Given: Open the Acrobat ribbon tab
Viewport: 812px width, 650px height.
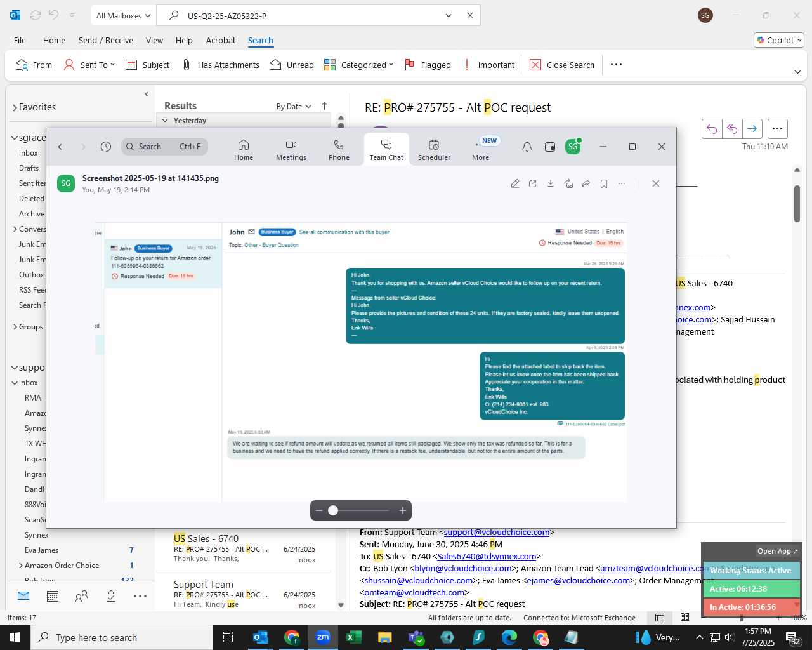Looking at the screenshot, I should pos(221,40).
